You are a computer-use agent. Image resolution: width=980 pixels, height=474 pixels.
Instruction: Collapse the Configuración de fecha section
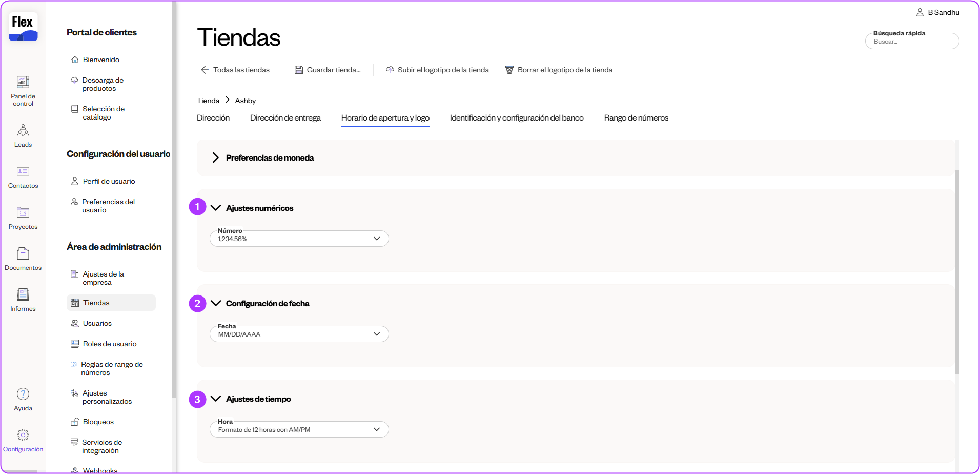click(x=216, y=303)
